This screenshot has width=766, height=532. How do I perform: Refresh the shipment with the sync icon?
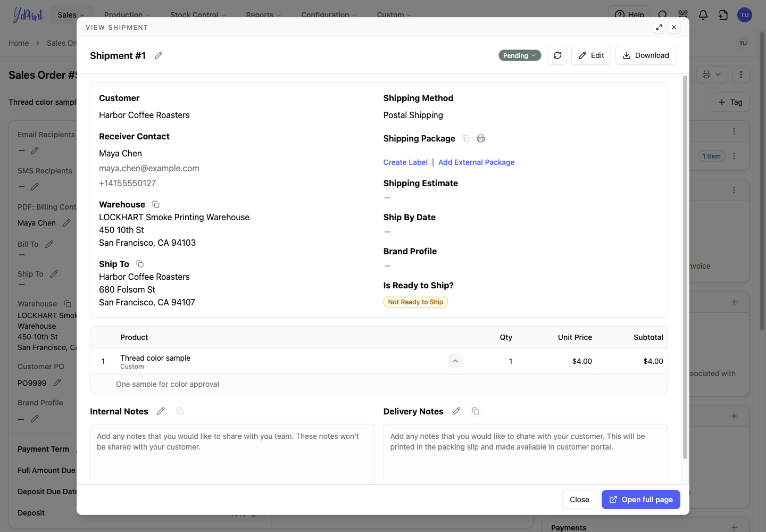click(x=557, y=55)
